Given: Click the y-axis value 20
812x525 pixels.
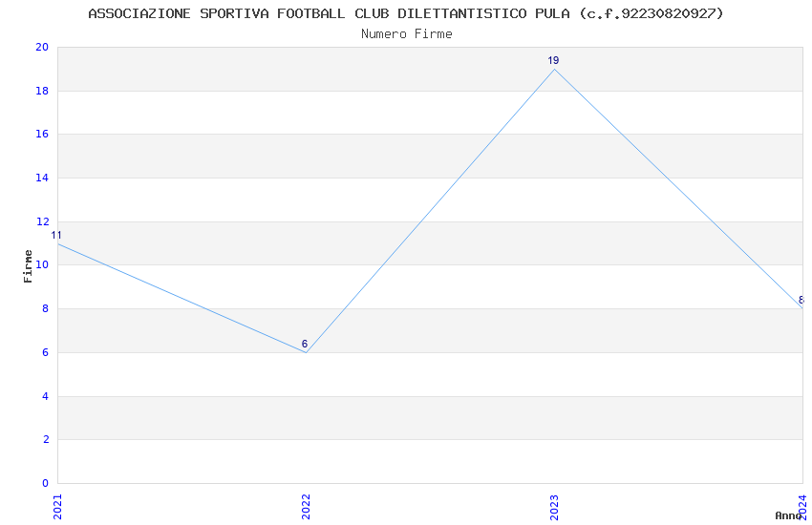Looking at the screenshot, I should point(41,48).
